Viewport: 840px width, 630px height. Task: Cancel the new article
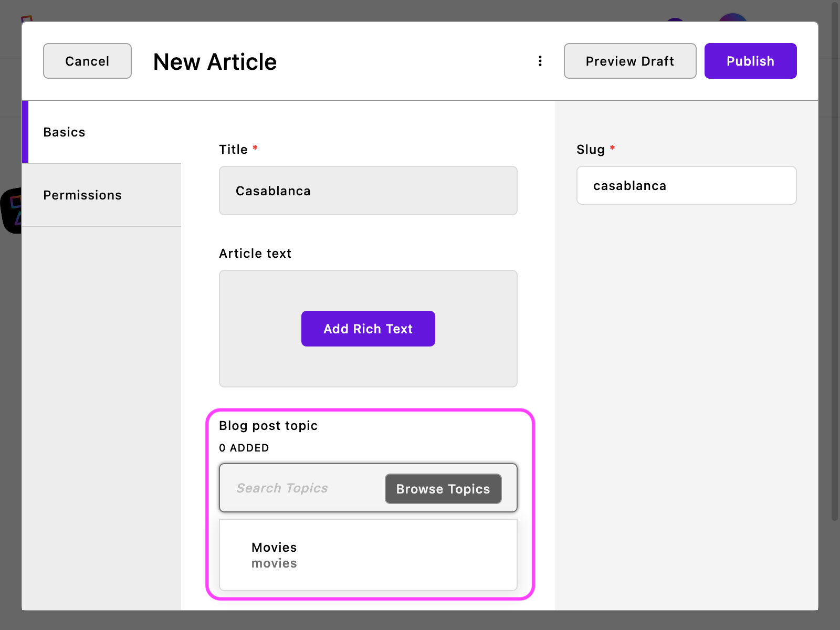(x=87, y=61)
